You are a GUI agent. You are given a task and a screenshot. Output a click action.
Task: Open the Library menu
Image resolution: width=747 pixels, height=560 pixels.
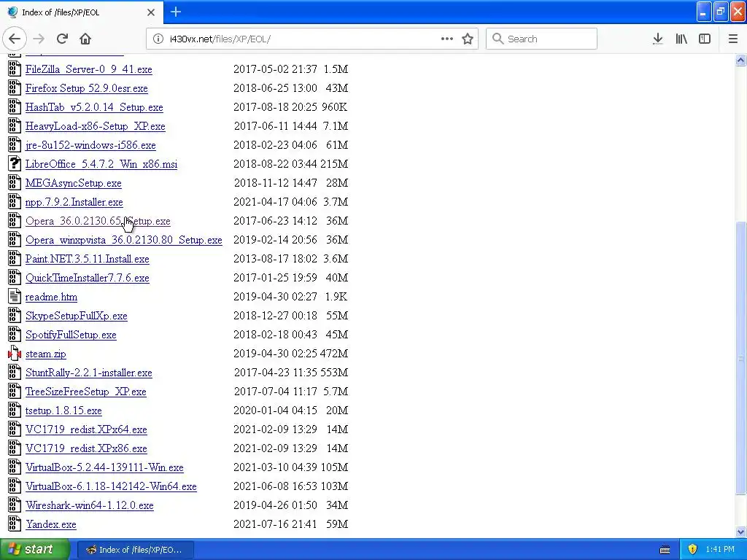point(681,39)
